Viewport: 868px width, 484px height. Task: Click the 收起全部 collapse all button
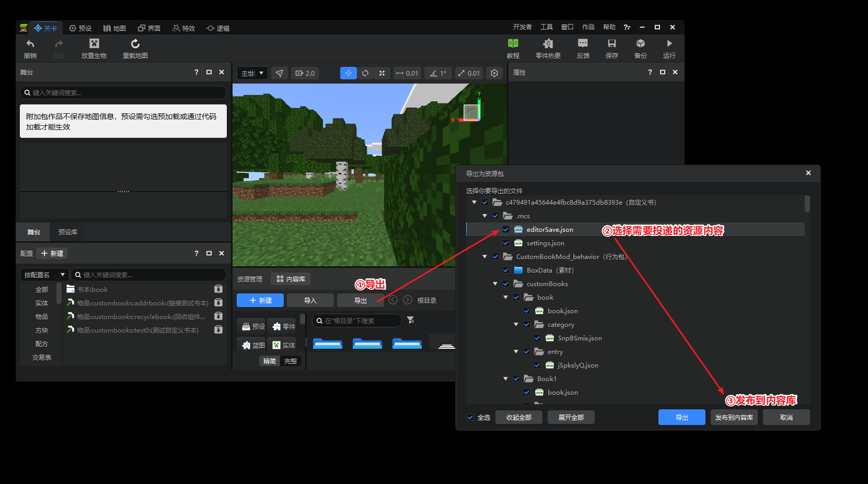(x=519, y=417)
